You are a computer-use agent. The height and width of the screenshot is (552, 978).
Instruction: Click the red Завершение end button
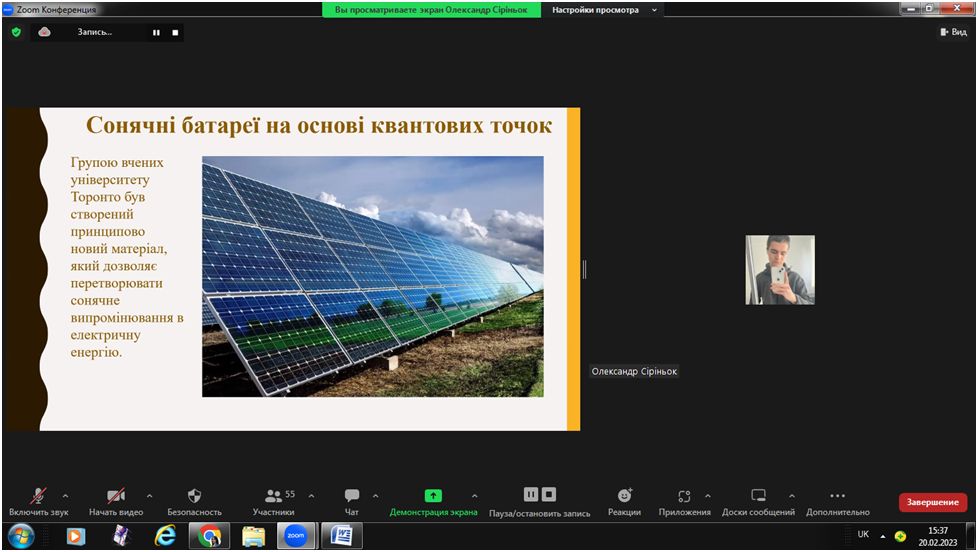932,502
